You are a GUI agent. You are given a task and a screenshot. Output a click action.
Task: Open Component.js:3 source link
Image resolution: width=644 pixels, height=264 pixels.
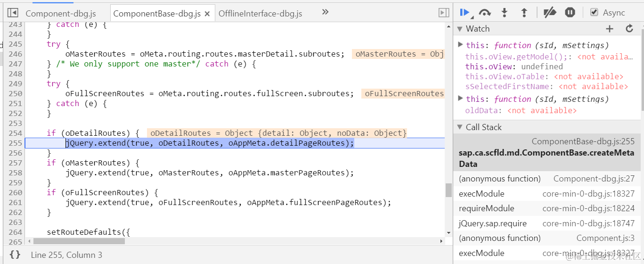pos(605,238)
